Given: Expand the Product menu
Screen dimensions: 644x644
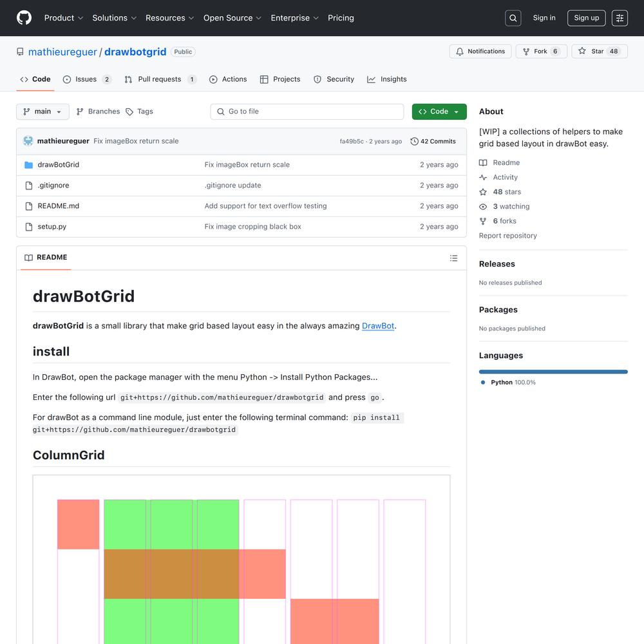Looking at the screenshot, I should click(64, 18).
